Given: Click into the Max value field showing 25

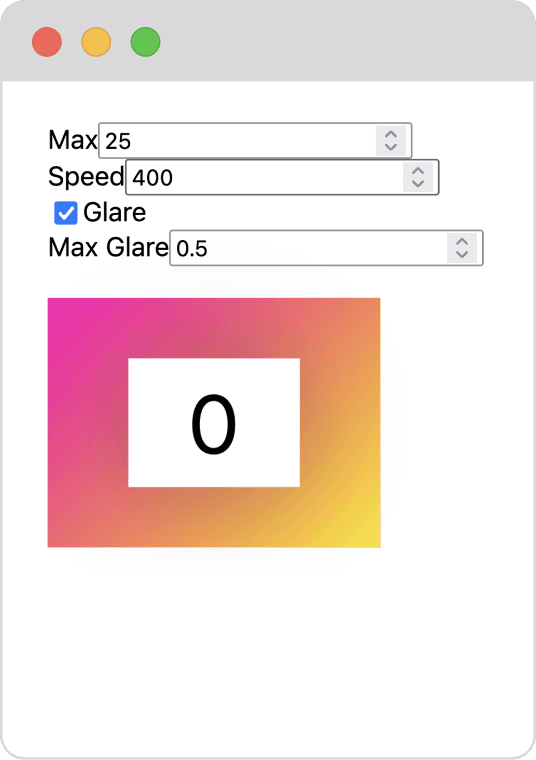Looking at the screenshot, I should 255,141.
